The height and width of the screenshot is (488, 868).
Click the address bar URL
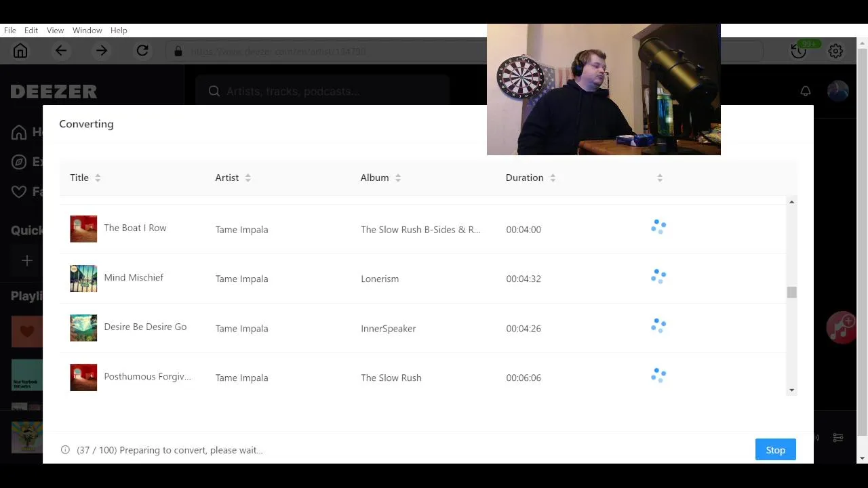(x=278, y=52)
